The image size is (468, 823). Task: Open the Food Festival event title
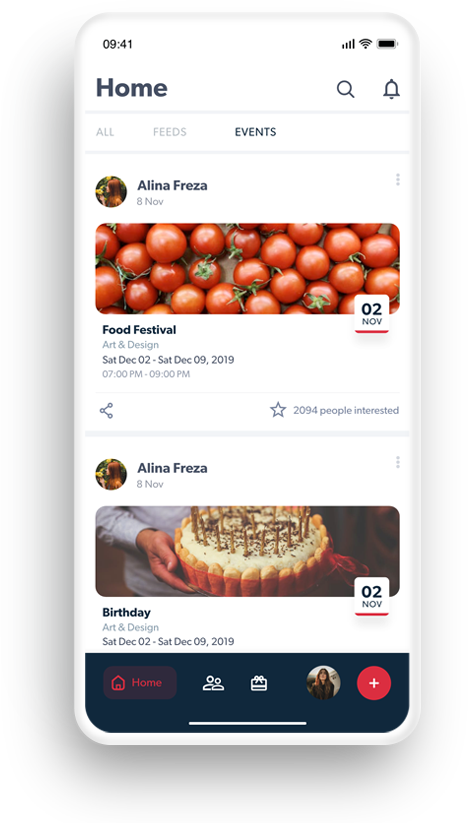(139, 330)
